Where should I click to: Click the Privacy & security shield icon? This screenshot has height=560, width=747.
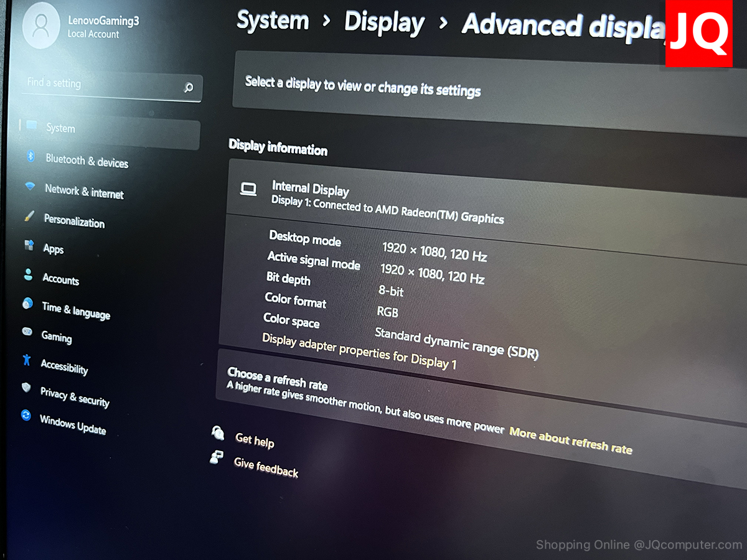tap(26, 387)
